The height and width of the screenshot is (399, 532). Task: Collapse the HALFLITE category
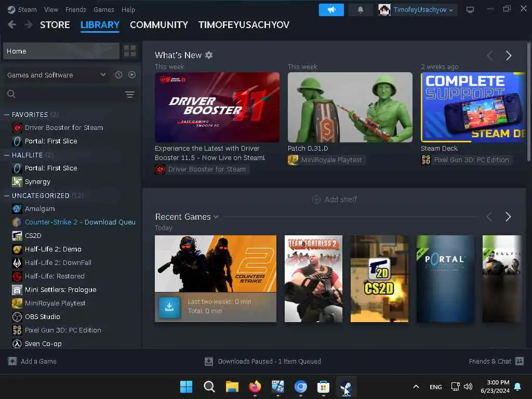tap(6, 155)
